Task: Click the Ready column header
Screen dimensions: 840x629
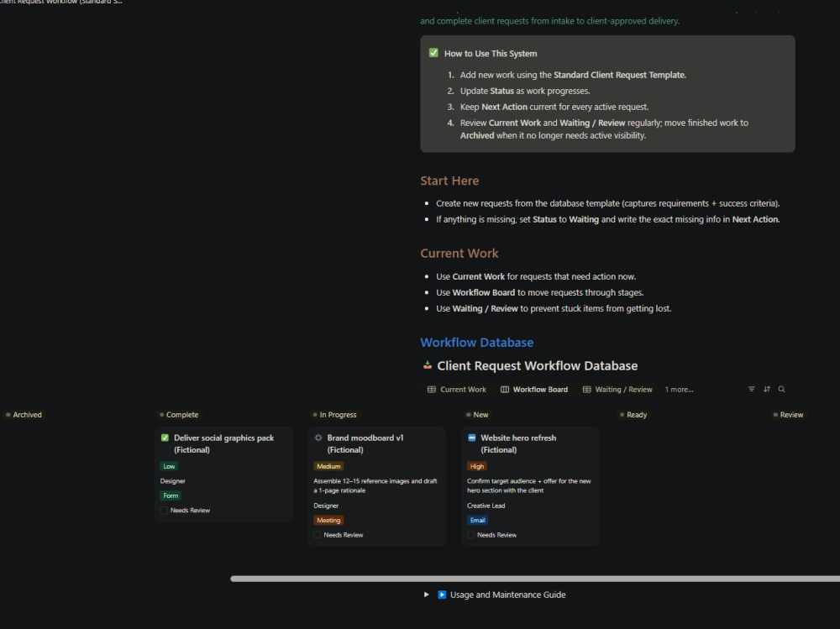Action: [x=633, y=415]
